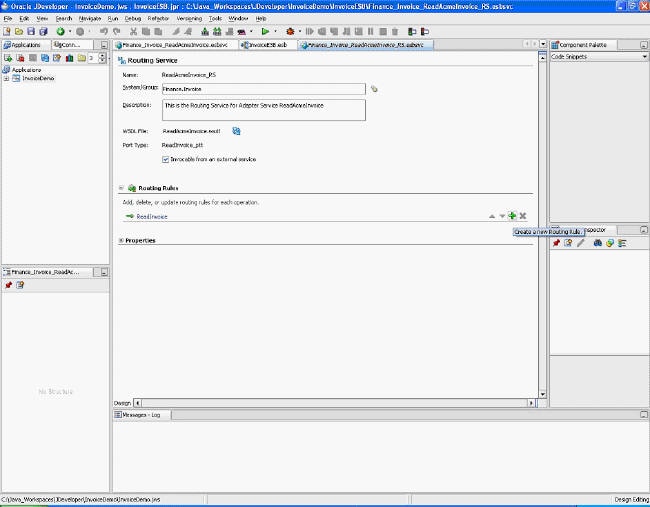This screenshot has height=507, width=650.
Task: Click the Undo toolbar icon
Action: coord(104,32)
